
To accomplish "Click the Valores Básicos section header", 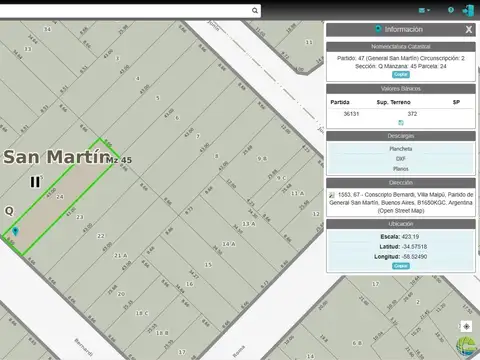I will tap(401, 89).
